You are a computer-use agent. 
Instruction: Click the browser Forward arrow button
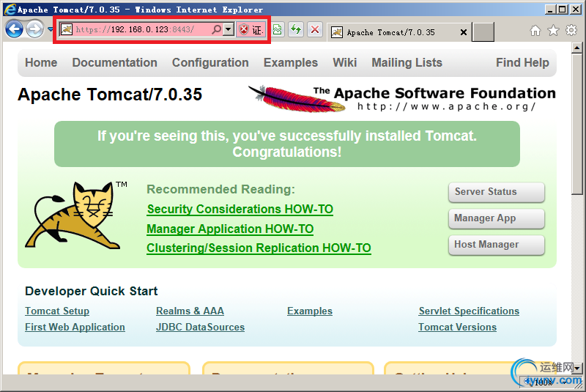(34, 29)
